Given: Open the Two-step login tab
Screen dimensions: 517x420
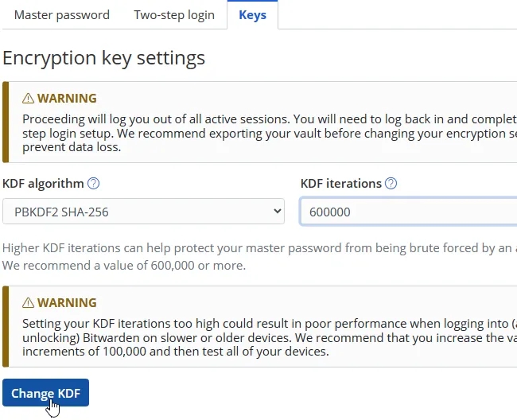Looking at the screenshot, I should [174, 15].
